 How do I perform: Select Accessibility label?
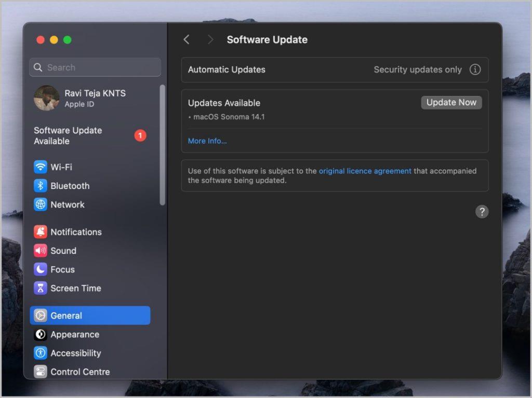[76, 353]
